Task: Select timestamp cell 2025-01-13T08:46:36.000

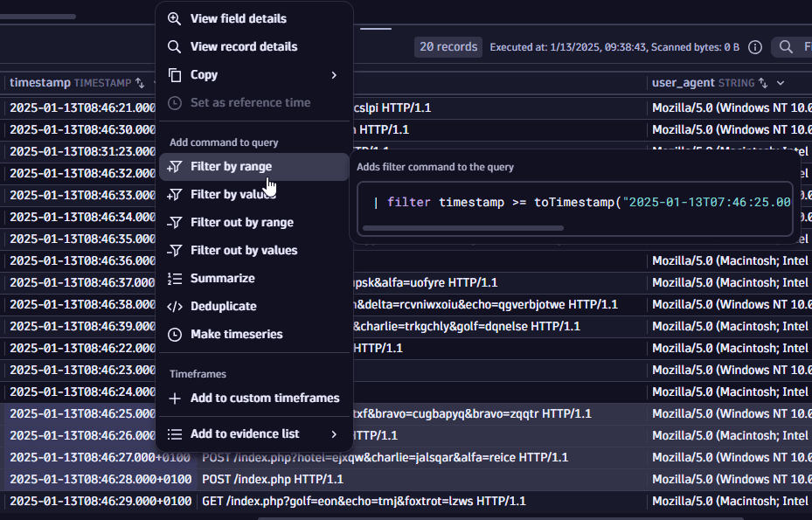Action: 82,261
